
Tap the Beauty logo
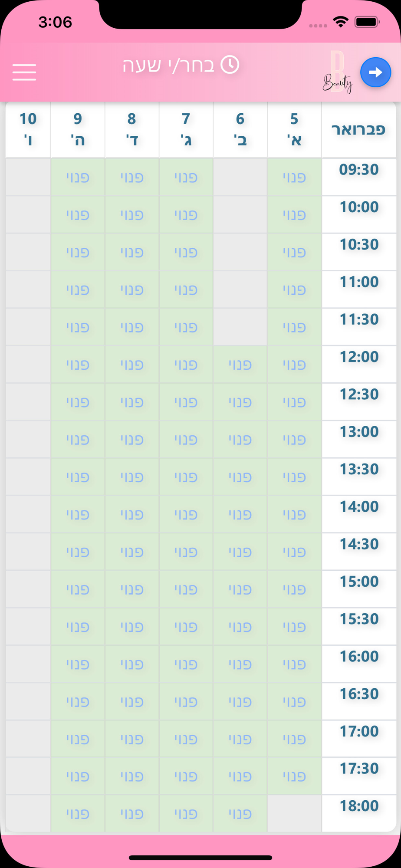pyautogui.click(x=338, y=74)
